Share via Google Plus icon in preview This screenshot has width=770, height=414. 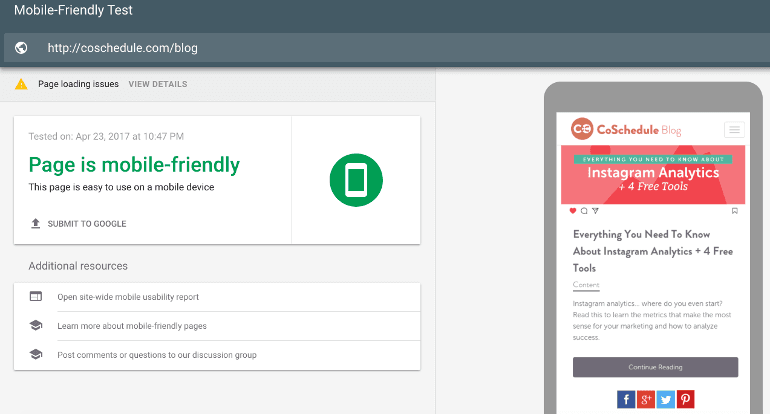[x=646, y=399]
